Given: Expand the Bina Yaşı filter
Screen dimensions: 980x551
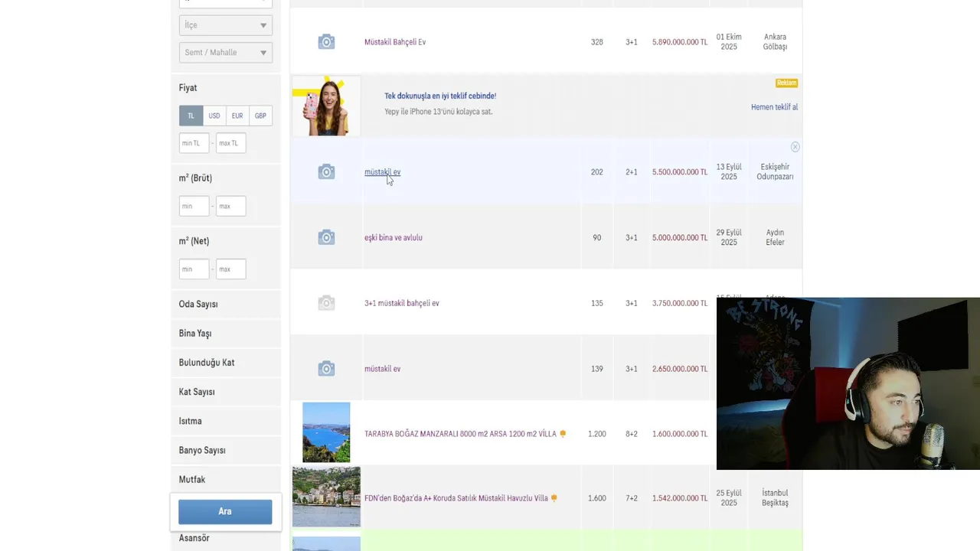Looking at the screenshot, I should tap(225, 334).
